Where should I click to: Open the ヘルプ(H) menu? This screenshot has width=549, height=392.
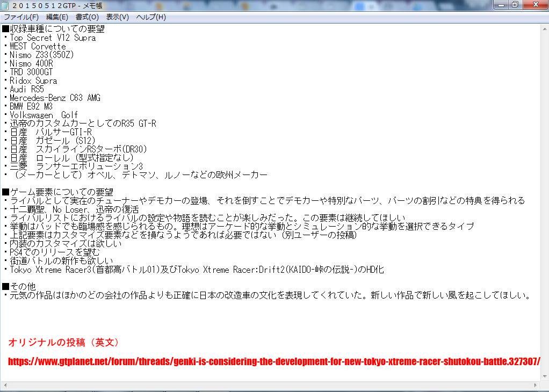click(151, 17)
